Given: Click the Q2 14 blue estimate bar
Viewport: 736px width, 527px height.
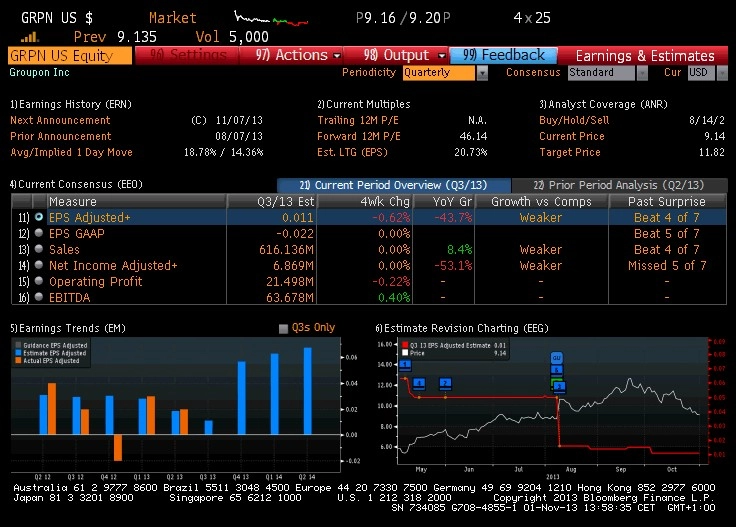Looking at the screenshot, I should click(x=307, y=391).
